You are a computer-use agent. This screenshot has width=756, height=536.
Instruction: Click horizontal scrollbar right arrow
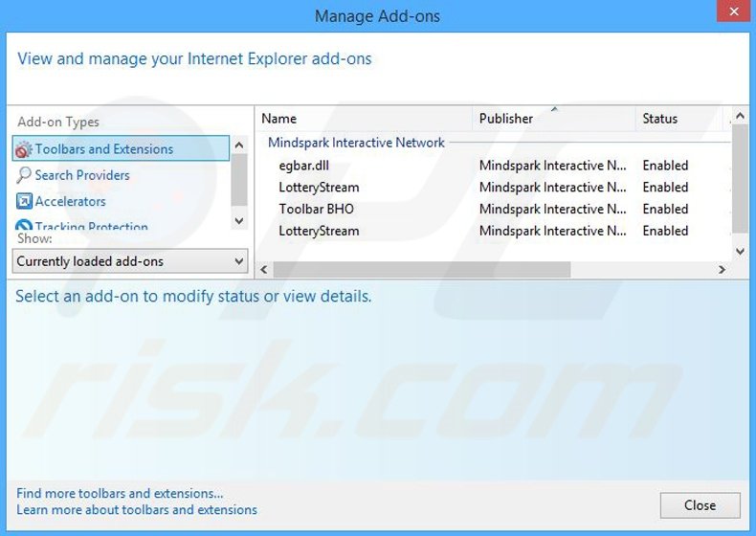coord(722,269)
